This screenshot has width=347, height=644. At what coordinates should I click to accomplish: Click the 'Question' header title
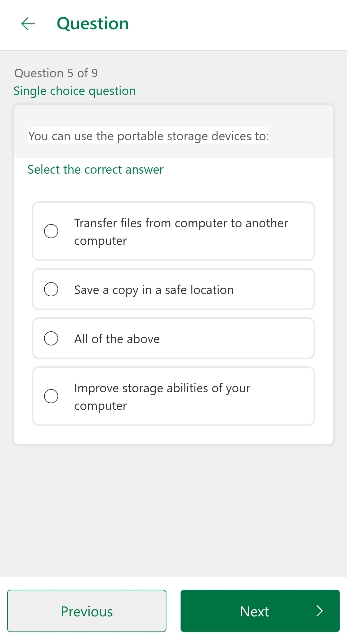pos(93,23)
